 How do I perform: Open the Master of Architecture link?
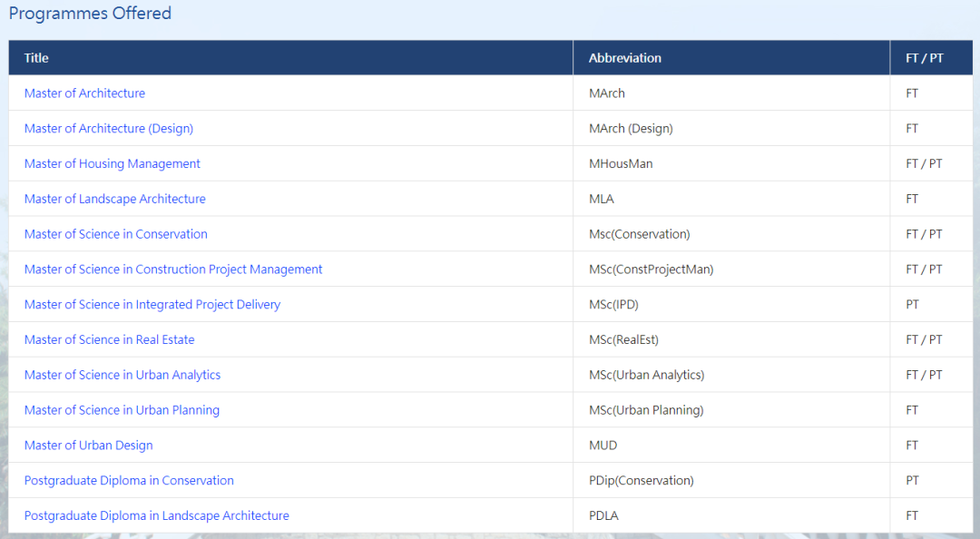(84, 93)
